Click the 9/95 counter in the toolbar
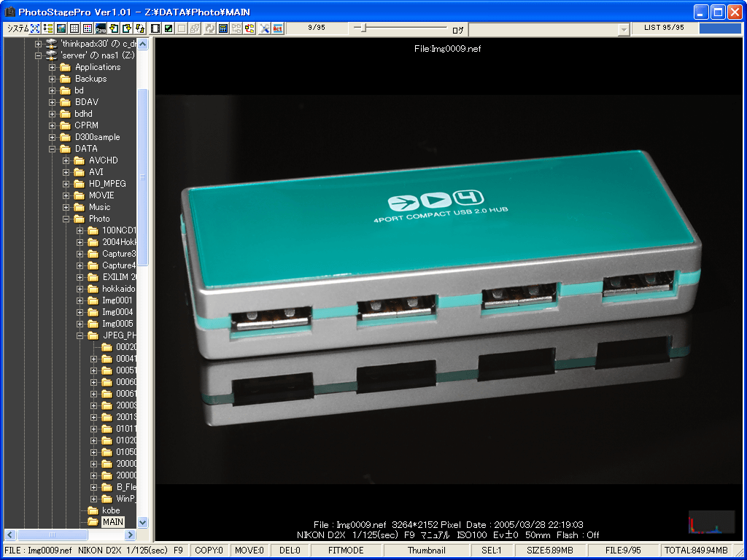This screenshot has width=747, height=560. 317,28
